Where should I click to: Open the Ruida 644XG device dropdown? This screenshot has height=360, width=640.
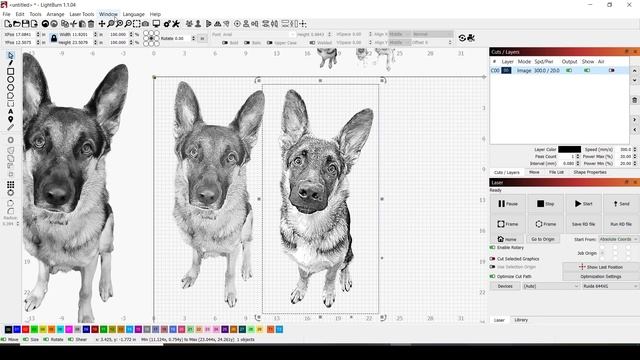click(x=610, y=286)
